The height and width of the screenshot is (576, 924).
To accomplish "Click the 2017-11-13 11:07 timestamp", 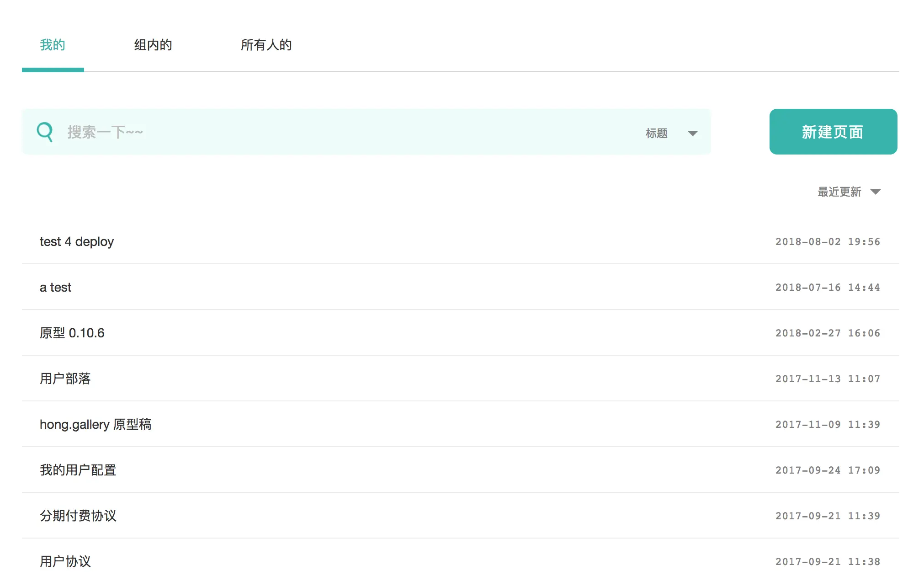I will coord(828,379).
